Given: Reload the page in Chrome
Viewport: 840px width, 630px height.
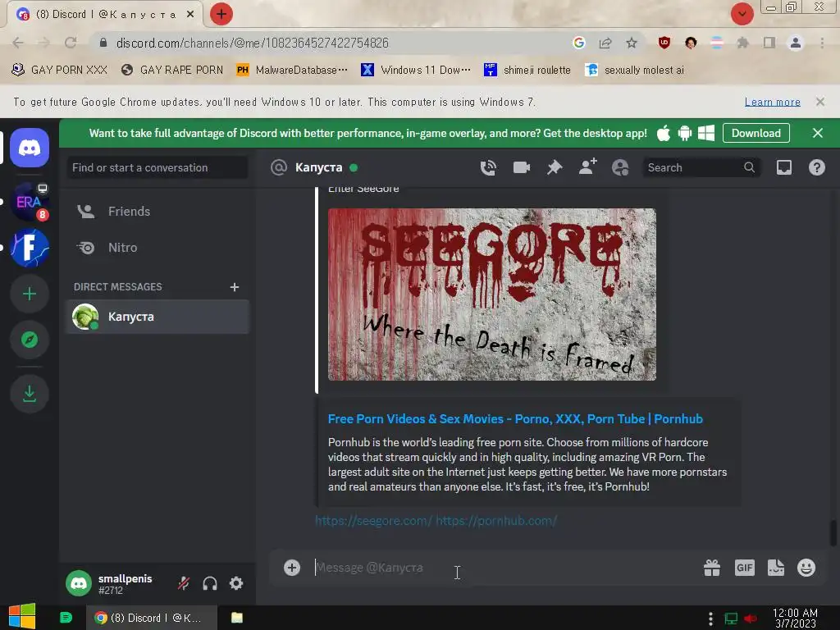Looking at the screenshot, I should (71, 43).
